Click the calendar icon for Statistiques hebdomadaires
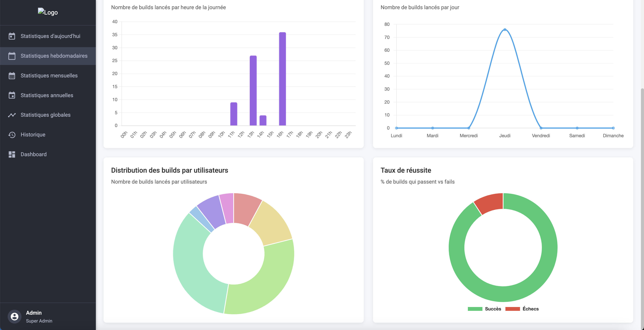Image resolution: width=644 pixels, height=330 pixels. [12, 56]
